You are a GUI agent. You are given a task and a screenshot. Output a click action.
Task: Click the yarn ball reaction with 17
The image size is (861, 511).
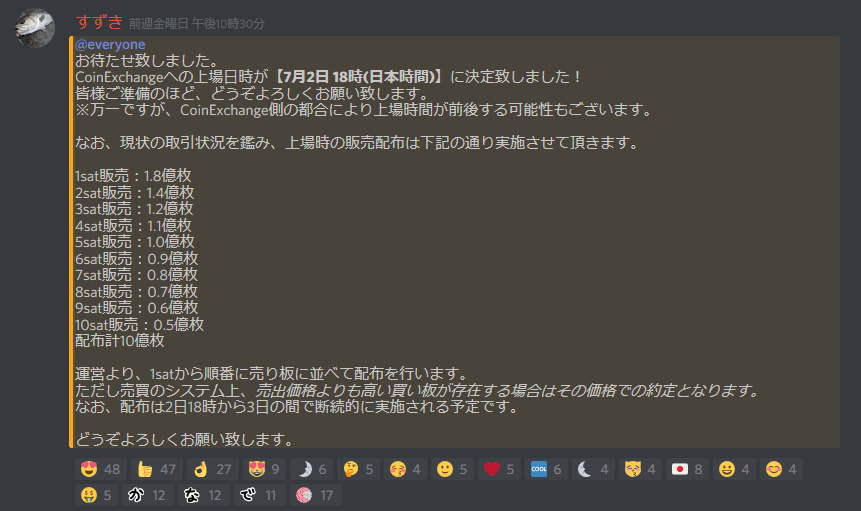click(316, 496)
